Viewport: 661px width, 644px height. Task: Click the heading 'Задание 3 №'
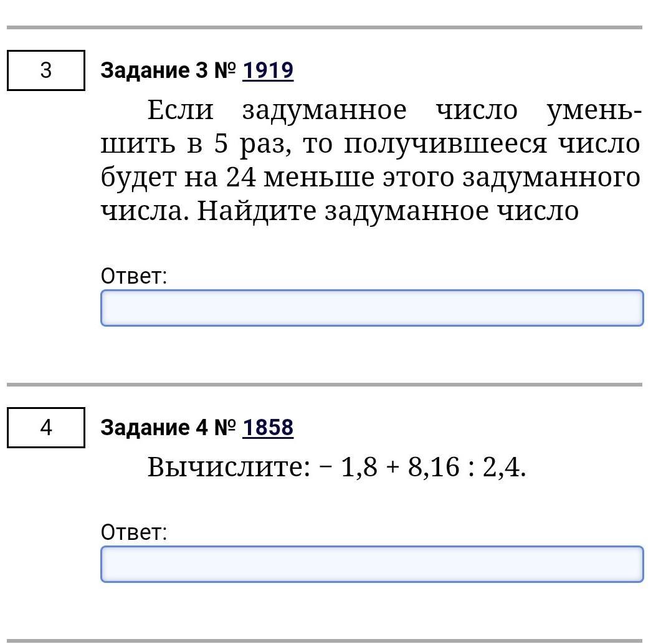pyautogui.click(x=168, y=70)
